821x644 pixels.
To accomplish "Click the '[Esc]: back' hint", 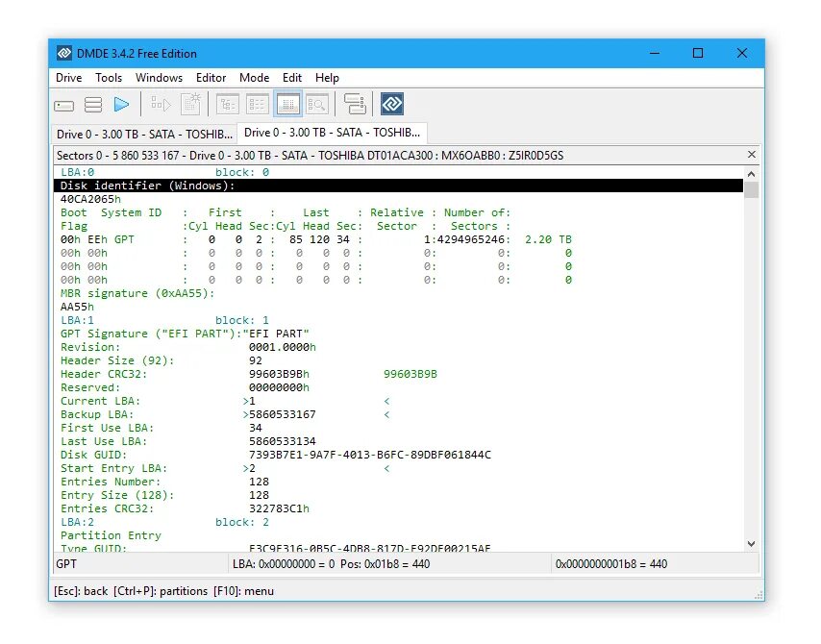I will pyautogui.click(x=81, y=592).
